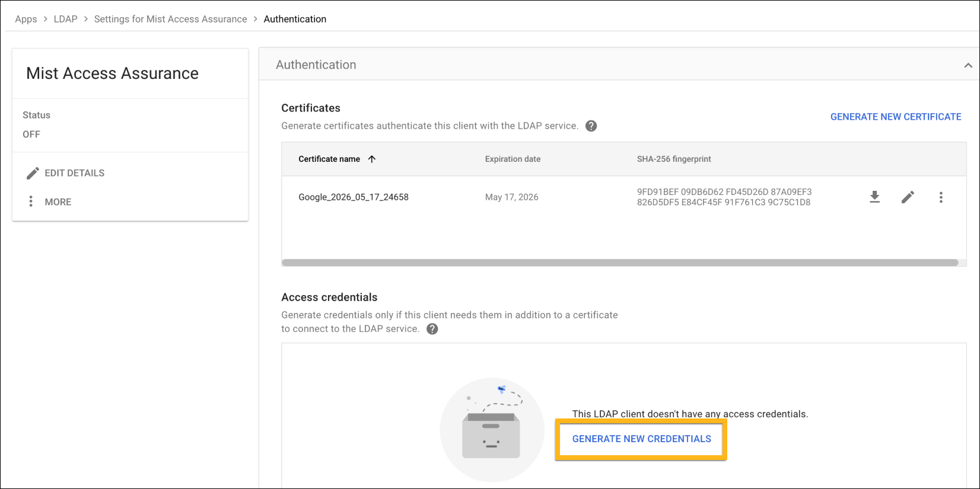Viewport: 980px width, 489px height.
Task: Select the Google_2026_05_17_24658 certificate name
Action: point(354,197)
